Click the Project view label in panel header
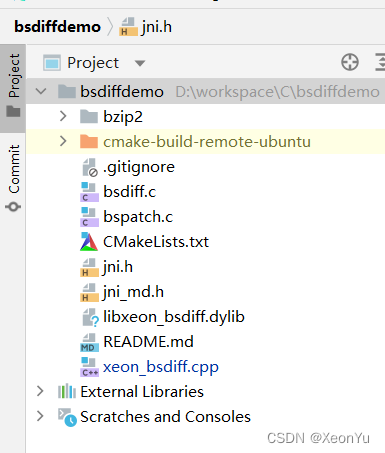 93,63
